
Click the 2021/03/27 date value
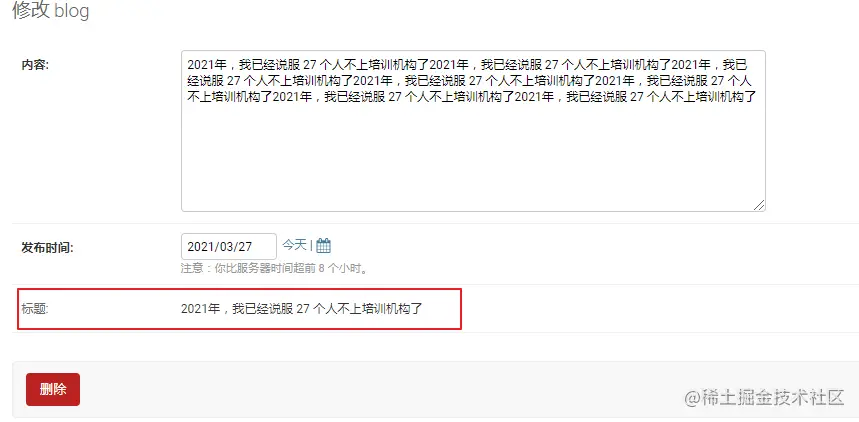220,247
